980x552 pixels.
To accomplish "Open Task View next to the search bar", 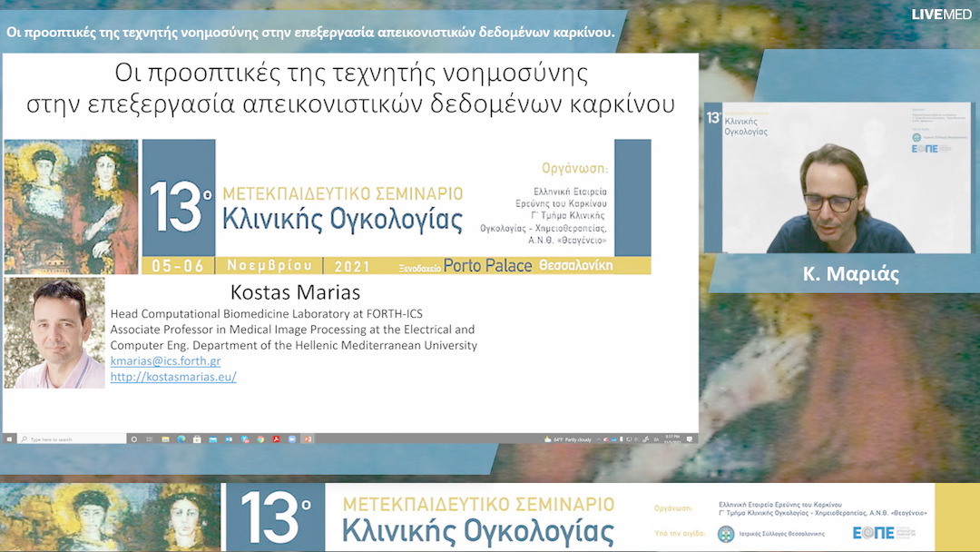I will (149, 440).
